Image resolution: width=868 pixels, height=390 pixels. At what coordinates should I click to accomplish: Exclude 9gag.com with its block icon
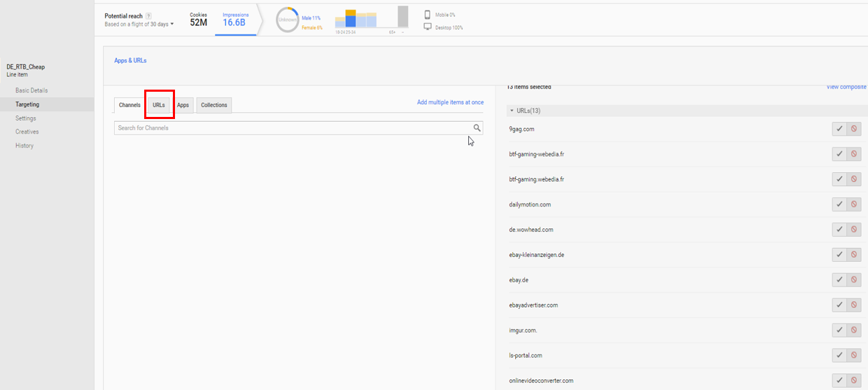854,129
